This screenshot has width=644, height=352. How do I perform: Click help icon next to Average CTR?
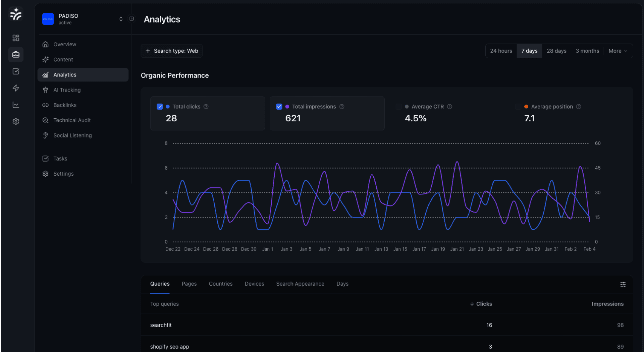(450, 107)
